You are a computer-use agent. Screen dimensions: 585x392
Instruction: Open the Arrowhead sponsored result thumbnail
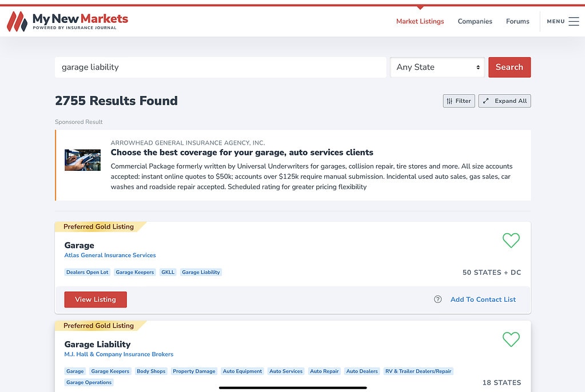[82, 160]
